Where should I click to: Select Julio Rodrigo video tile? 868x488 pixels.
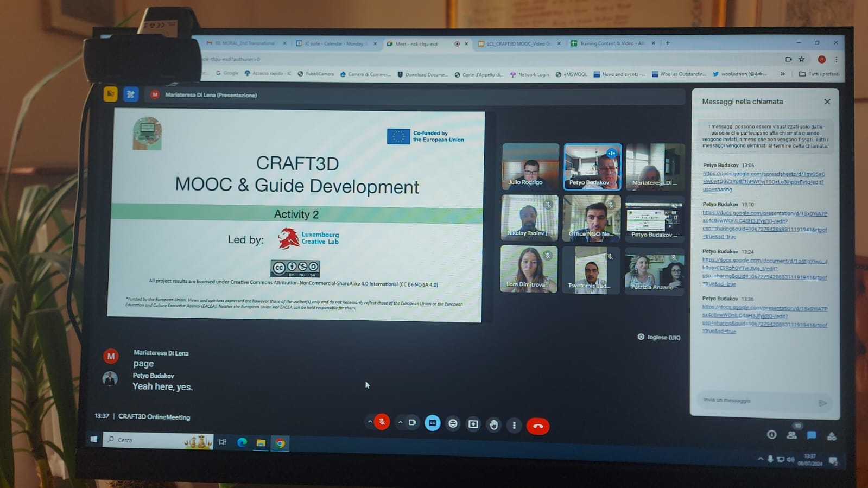click(x=530, y=166)
